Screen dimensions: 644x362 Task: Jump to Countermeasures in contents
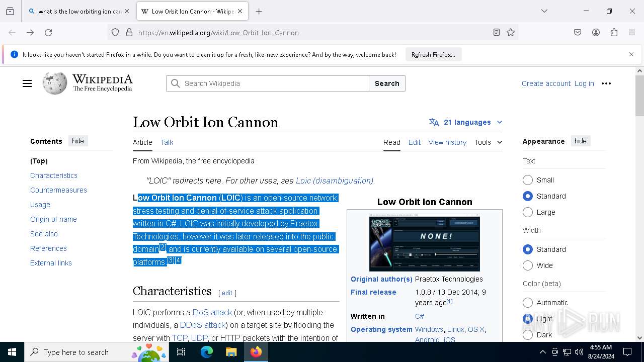point(58,190)
